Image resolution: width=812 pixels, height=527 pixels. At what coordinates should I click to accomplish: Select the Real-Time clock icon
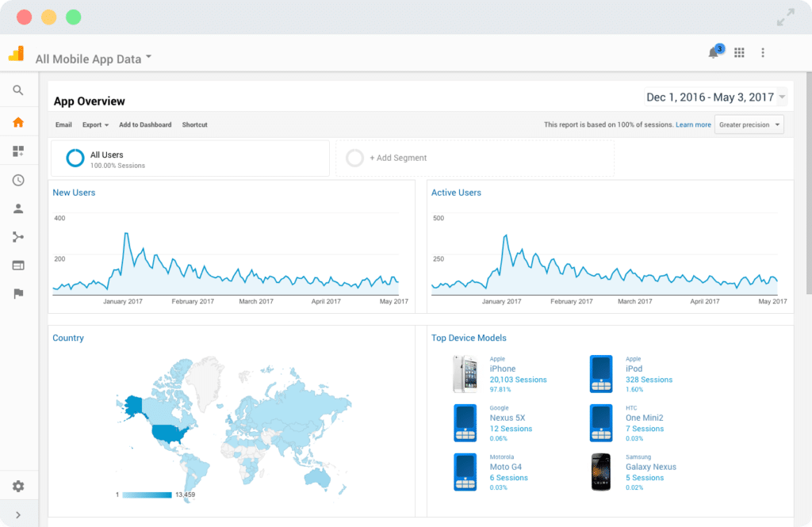(18, 179)
